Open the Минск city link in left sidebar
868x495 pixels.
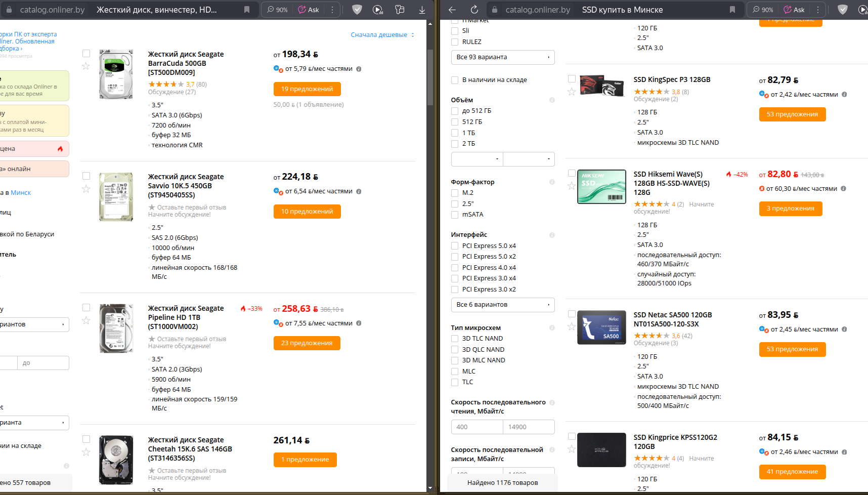21,193
